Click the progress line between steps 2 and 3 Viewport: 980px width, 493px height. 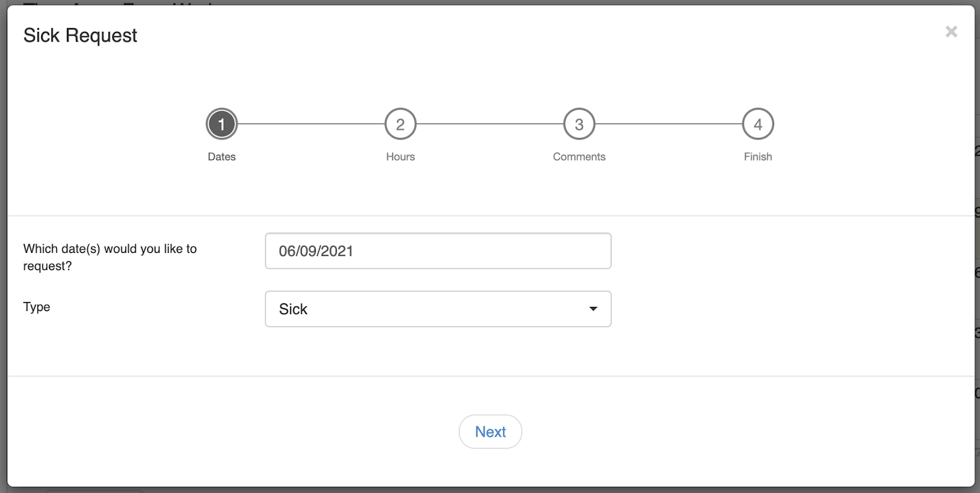coord(490,124)
